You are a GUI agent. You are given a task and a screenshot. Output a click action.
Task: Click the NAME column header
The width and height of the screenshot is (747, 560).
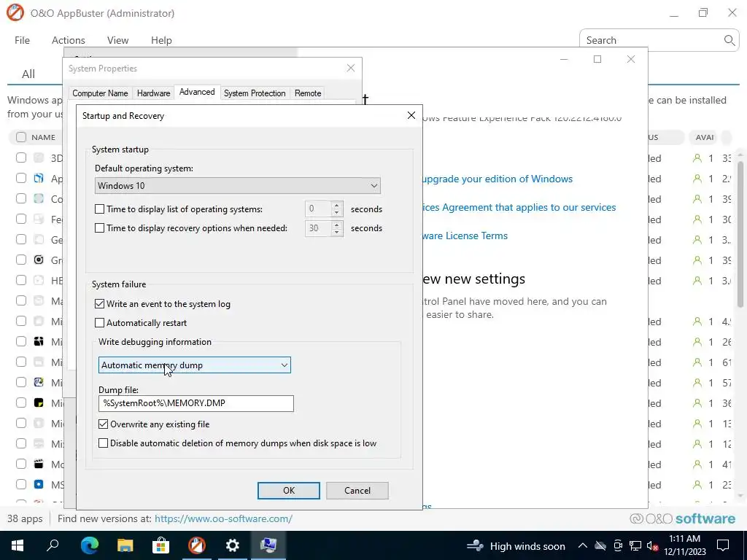(43, 138)
